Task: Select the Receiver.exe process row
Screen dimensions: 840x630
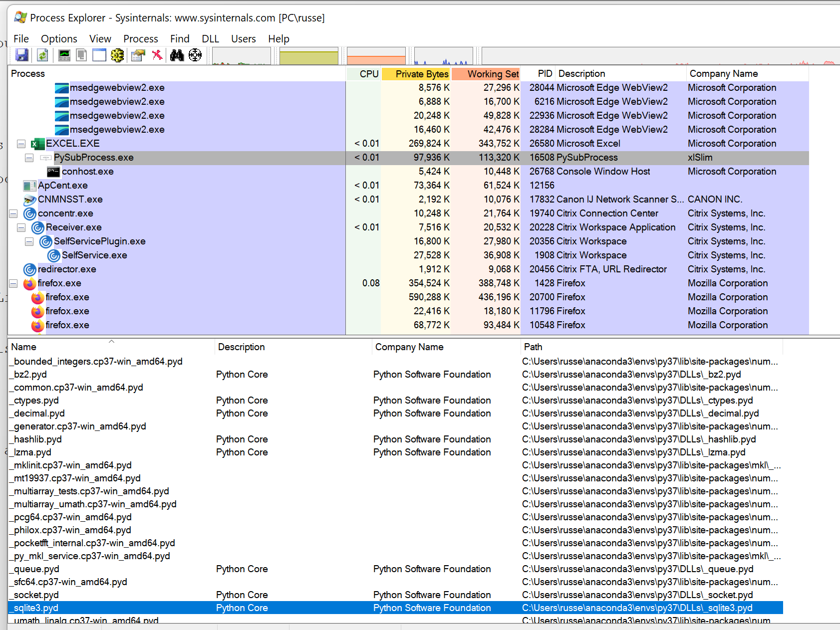Action: (x=408, y=227)
